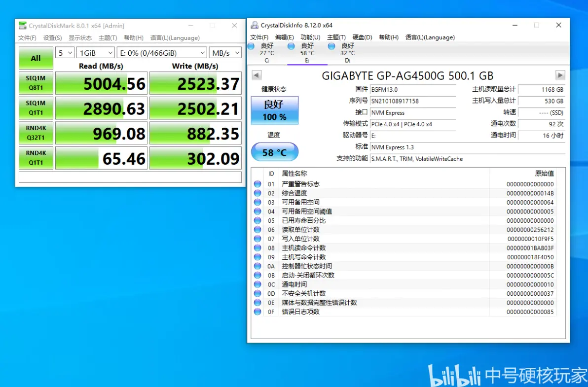Viewport: 588px width, 387px height.
Task: Click the health status circle for drive D:
Action: (331, 46)
